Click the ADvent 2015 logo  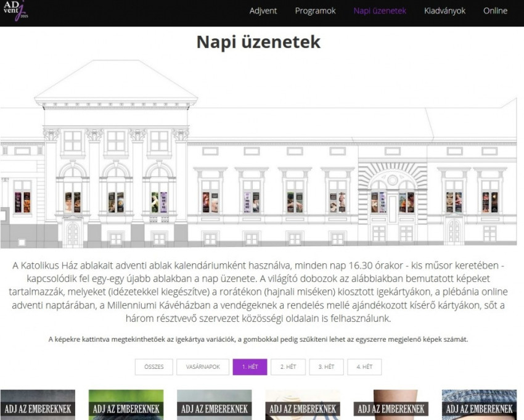pos(16,12)
